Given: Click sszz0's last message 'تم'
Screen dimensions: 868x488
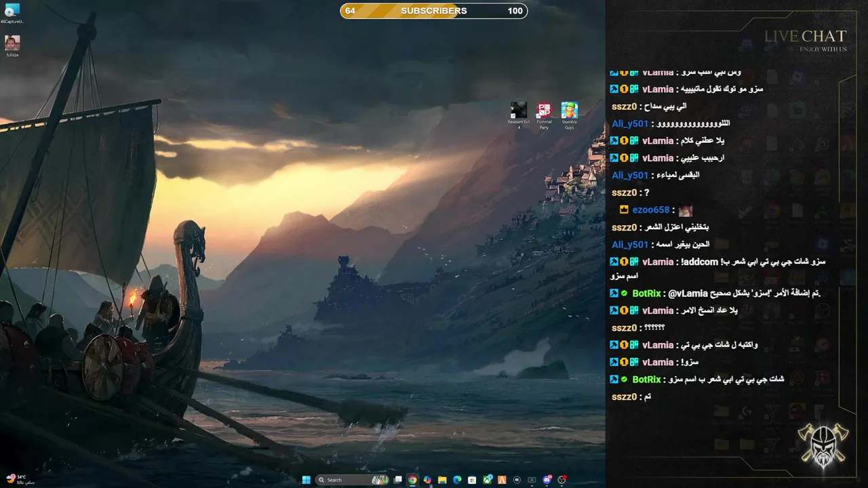Looking at the screenshot, I should coord(631,396).
